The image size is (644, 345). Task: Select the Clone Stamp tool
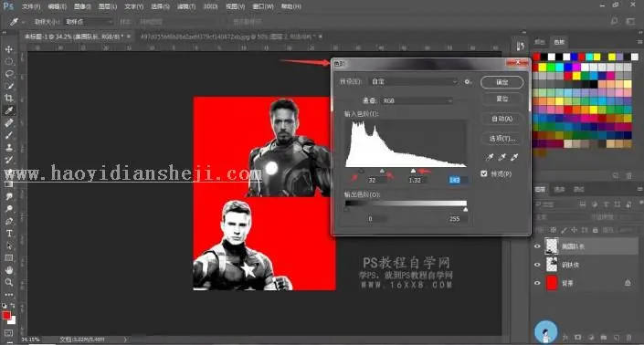tap(8, 147)
